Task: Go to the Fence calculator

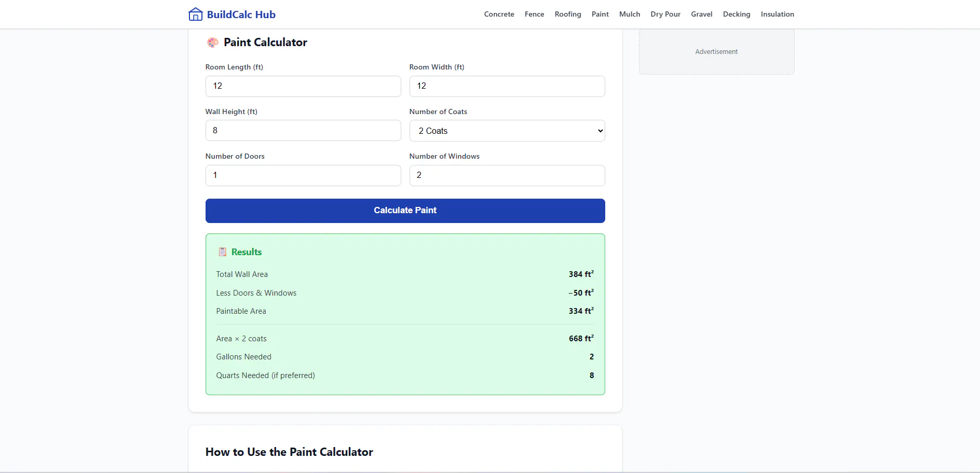Action: 535,14
